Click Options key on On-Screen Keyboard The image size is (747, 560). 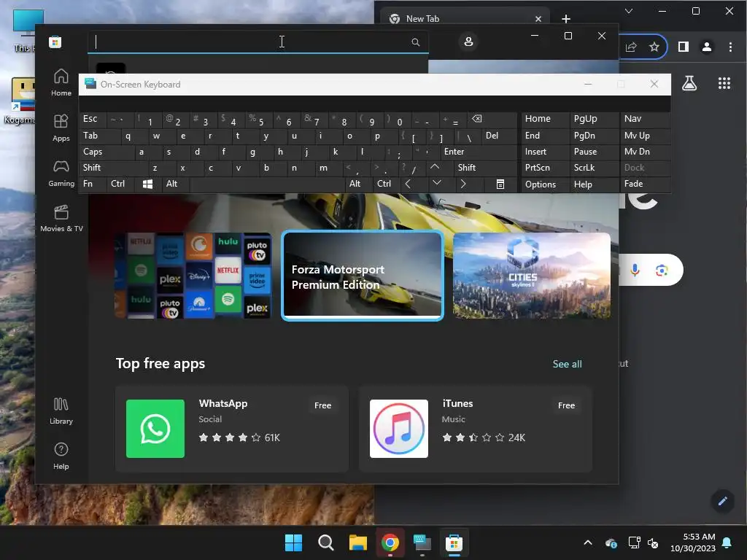click(x=545, y=184)
